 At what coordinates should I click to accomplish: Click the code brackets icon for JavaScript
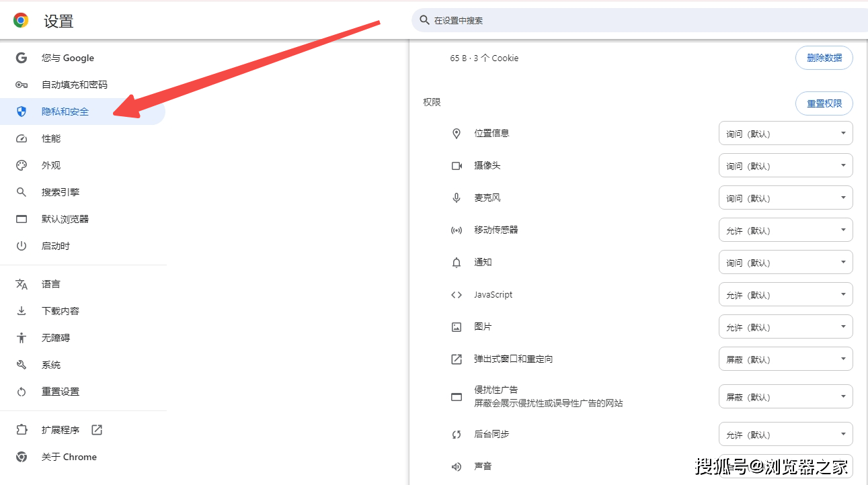pyautogui.click(x=457, y=295)
